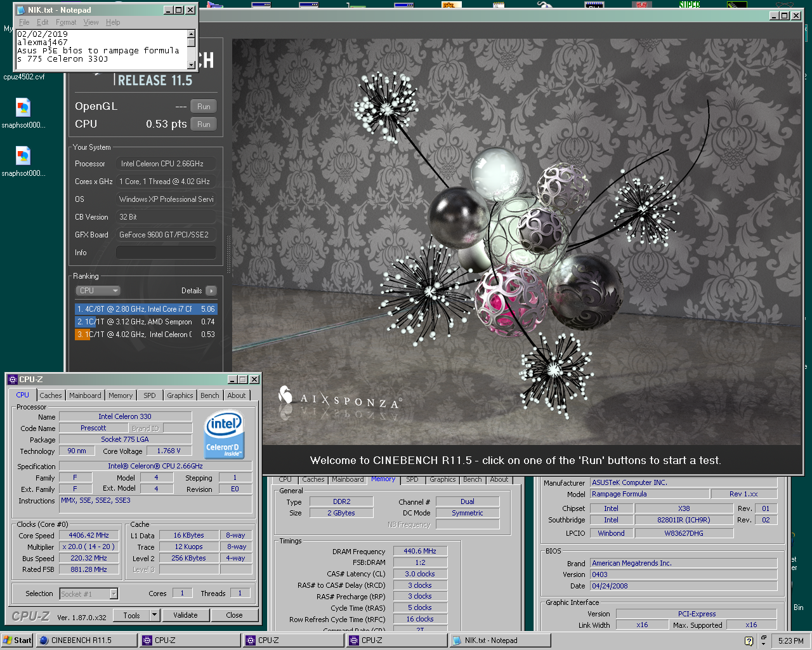Click the Validate button in CPU-Z
Viewport: 812px width, 650px height.
185,615
